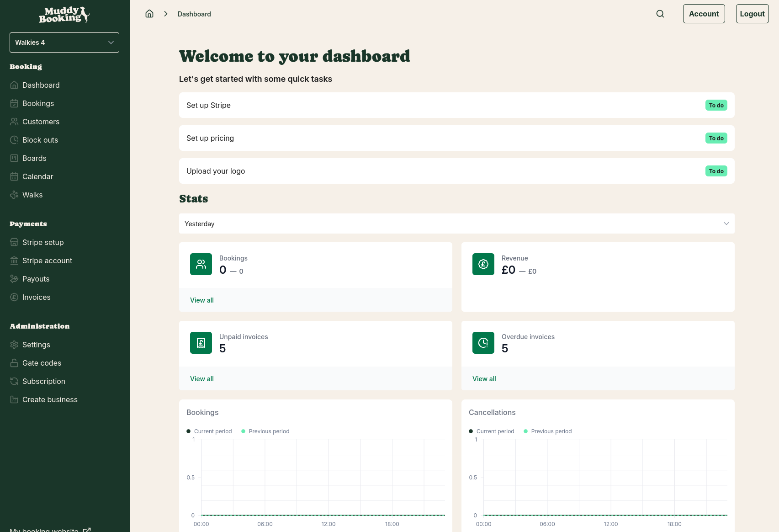
Task: Toggle the Set up Stripe task to done
Action: [x=716, y=105]
